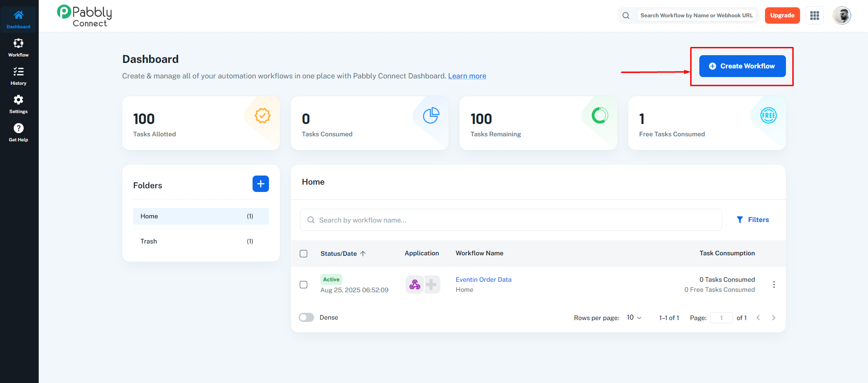Click the Tasks Allotted badge icon
The image size is (868, 383).
[263, 115]
